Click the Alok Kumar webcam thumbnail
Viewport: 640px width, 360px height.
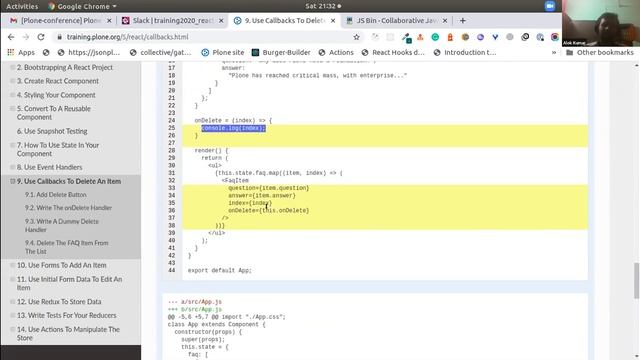600,23
